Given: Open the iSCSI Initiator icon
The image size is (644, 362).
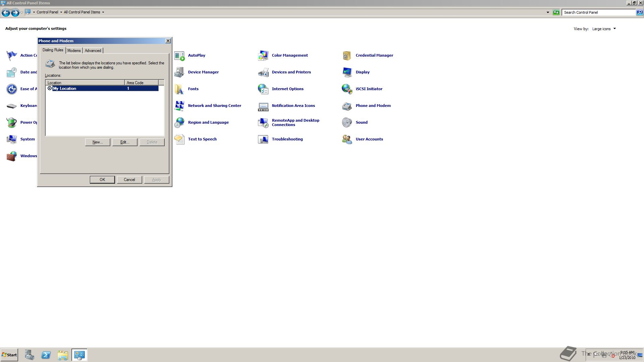Looking at the screenshot, I should pyautogui.click(x=347, y=89).
